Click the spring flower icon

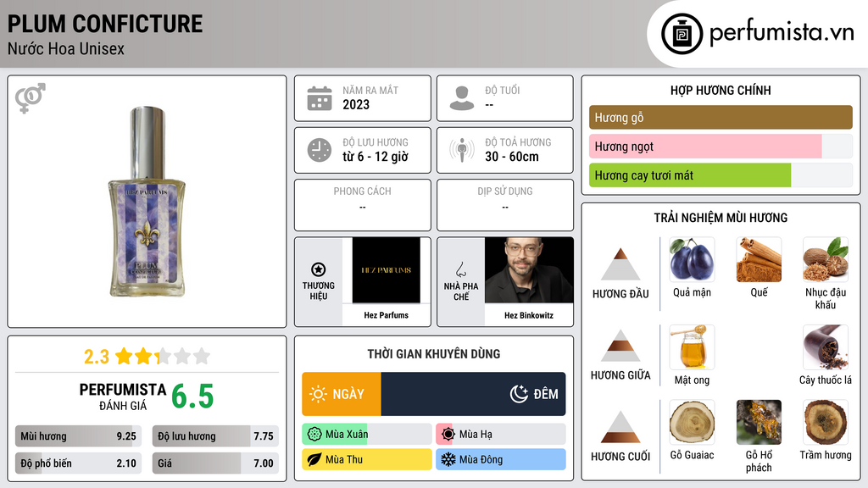[x=314, y=435]
